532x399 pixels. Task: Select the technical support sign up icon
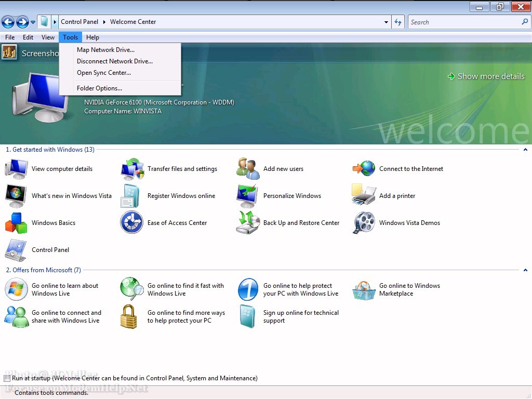point(248,316)
